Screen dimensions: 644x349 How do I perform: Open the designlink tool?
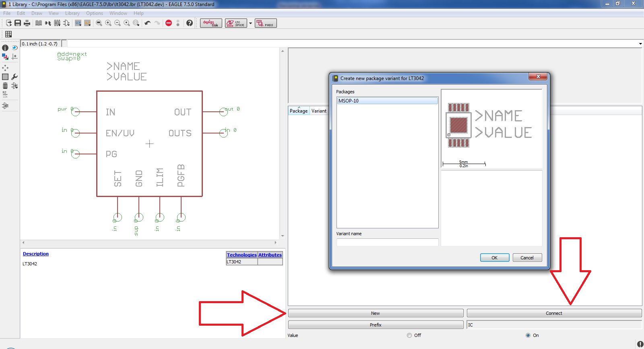click(211, 23)
